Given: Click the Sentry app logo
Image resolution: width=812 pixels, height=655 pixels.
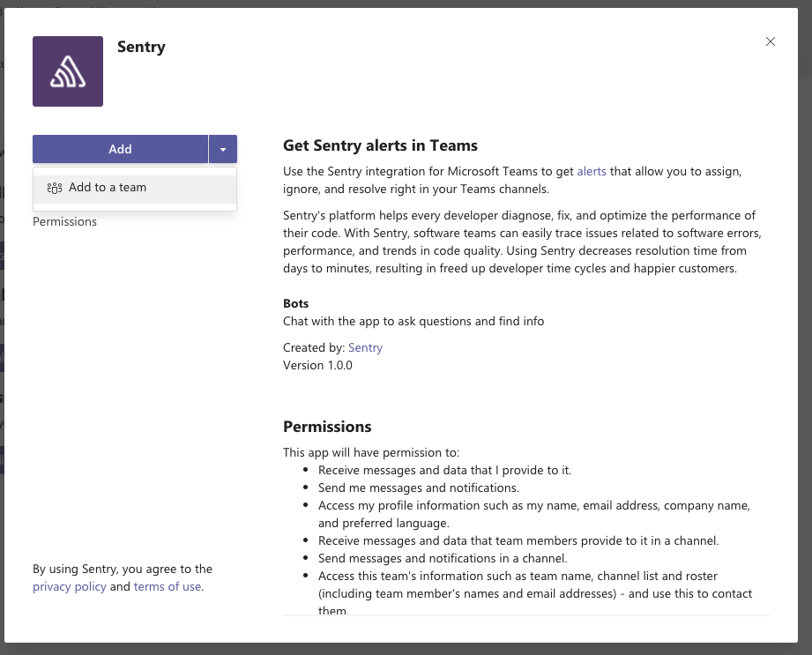Looking at the screenshot, I should (68, 71).
